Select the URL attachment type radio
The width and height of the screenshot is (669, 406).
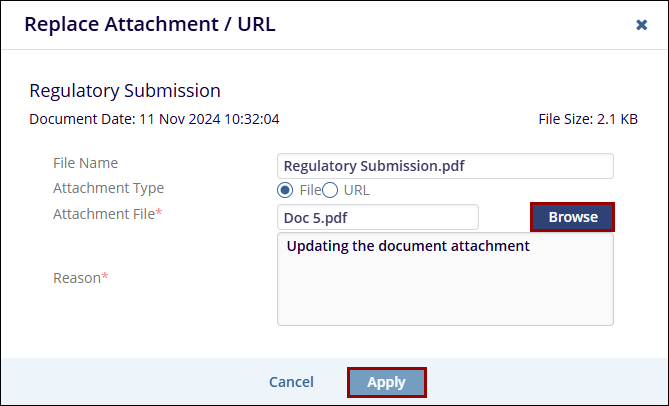tap(330, 190)
